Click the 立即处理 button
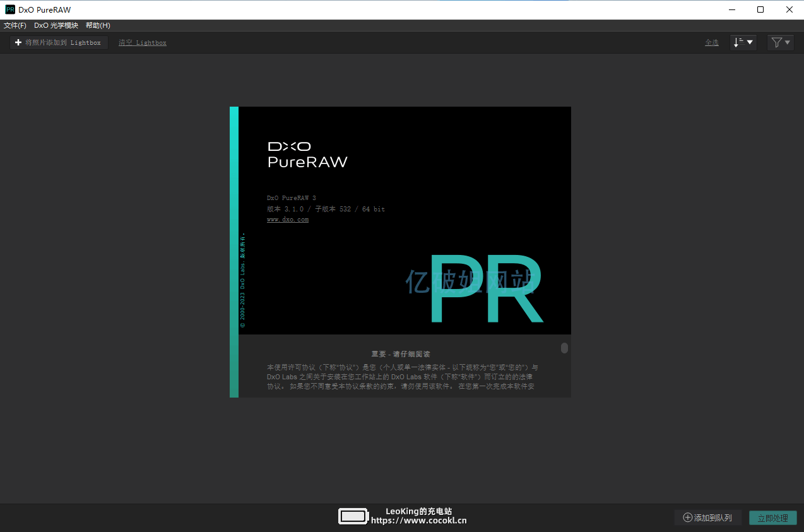Screen dimensions: 804x532 click(773, 517)
